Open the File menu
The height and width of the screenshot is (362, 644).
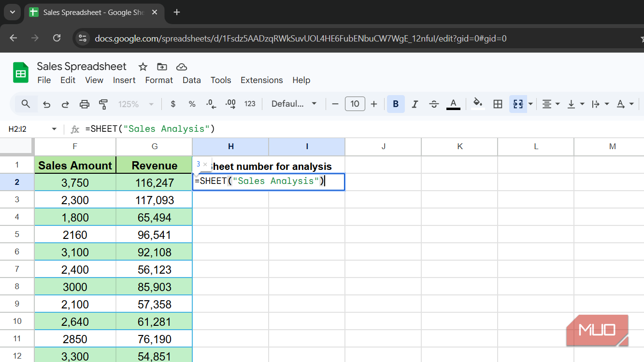click(44, 80)
